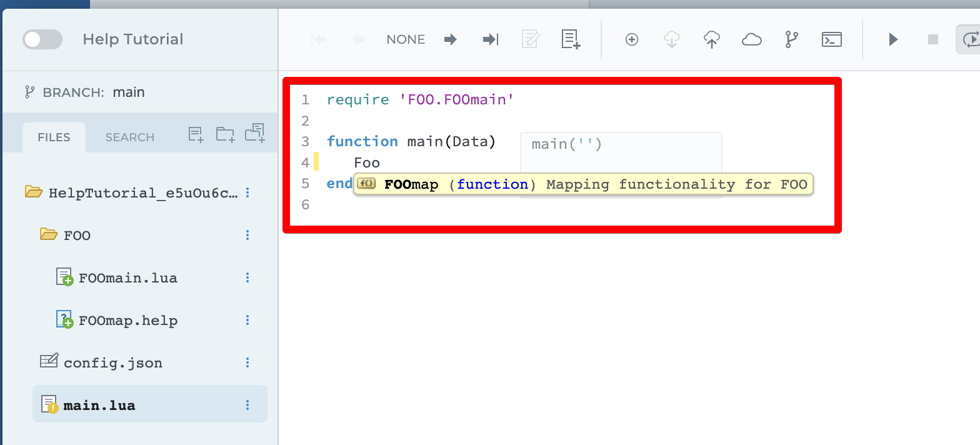This screenshot has height=445, width=980.
Task: Collapse the FOO folder
Action: tap(48, 235)
